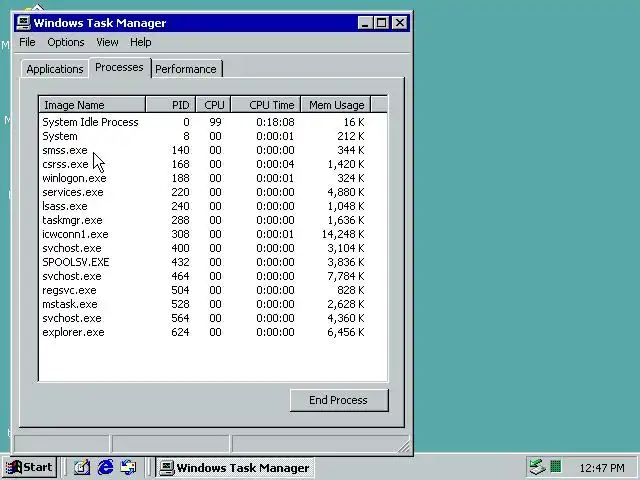Image resolution: width=640 pixels, height=480 pixels.
Task: Click the End Process button
Action: (x=339, y=400)
